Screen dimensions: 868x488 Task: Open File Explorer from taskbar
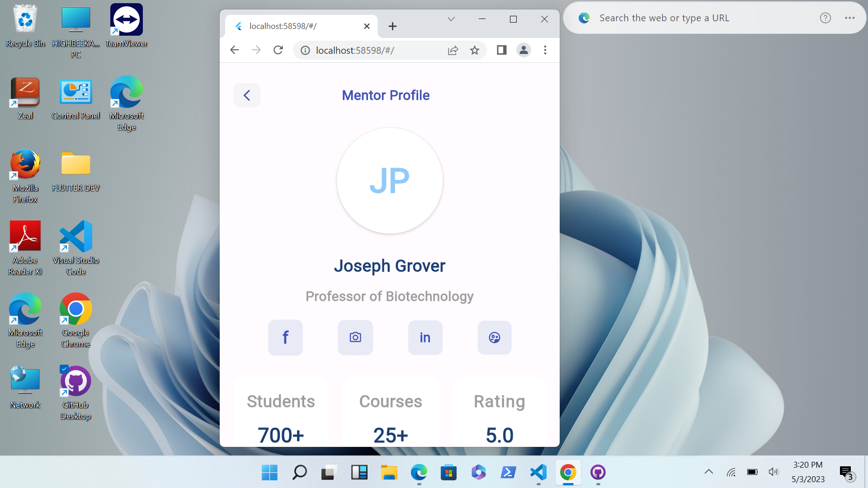[x=389, y=473]
